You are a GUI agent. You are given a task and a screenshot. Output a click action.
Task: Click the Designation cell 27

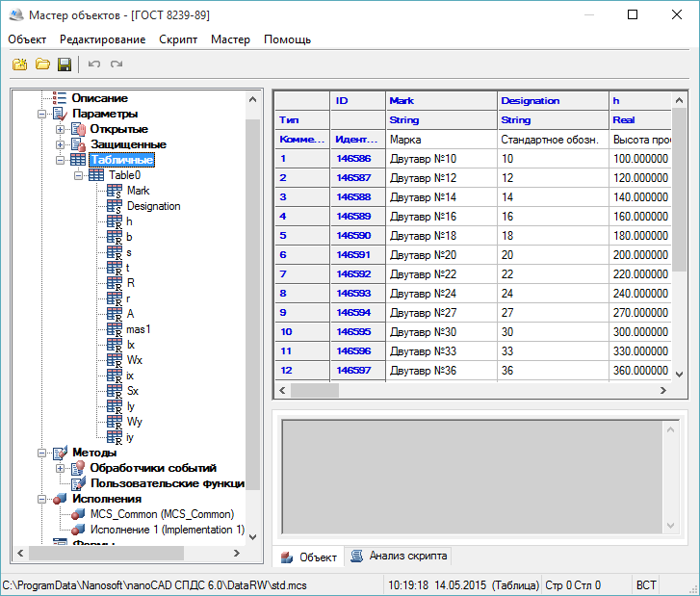[553, 313]
